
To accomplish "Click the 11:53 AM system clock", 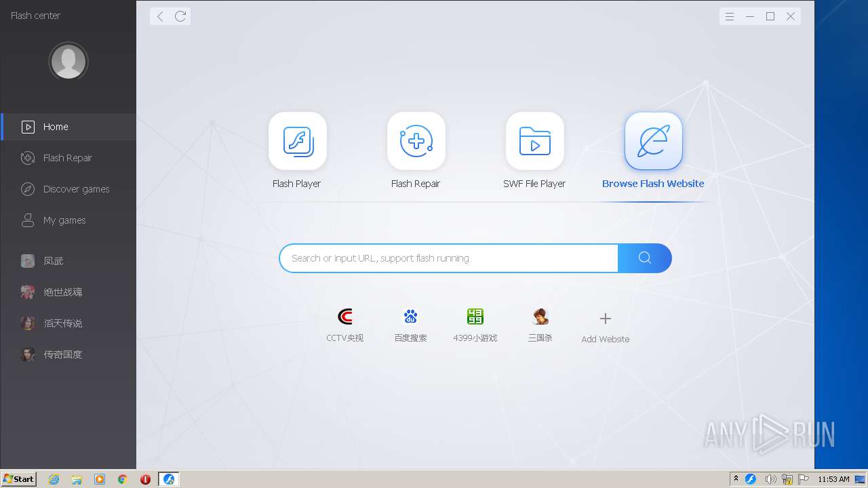I will [833, 479].
